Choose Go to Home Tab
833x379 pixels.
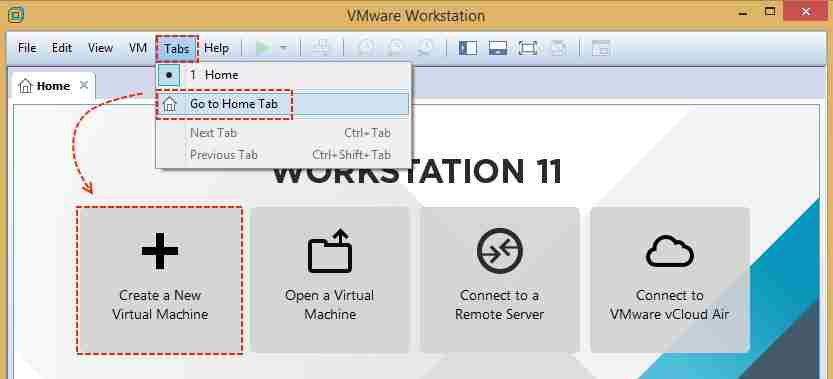(283, 104)
